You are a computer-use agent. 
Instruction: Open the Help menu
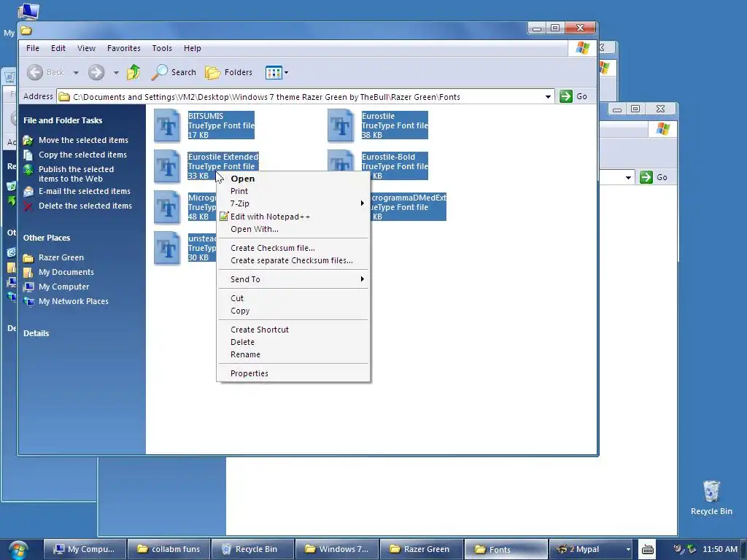(193, 48)
